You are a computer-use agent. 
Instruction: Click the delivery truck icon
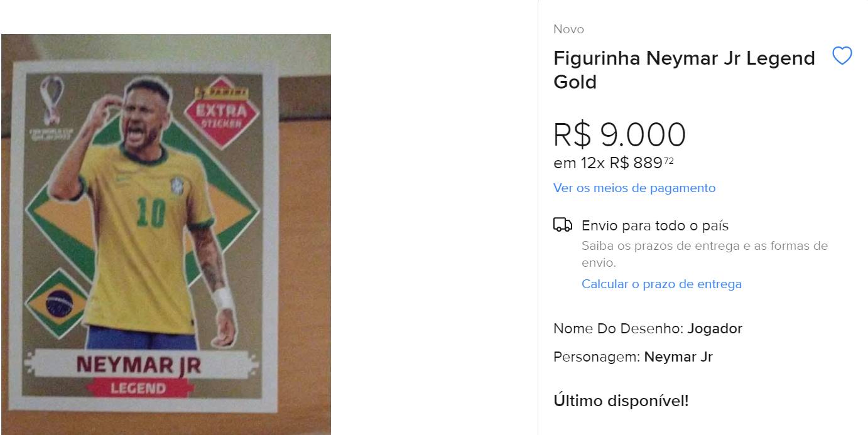click(563, 225)
